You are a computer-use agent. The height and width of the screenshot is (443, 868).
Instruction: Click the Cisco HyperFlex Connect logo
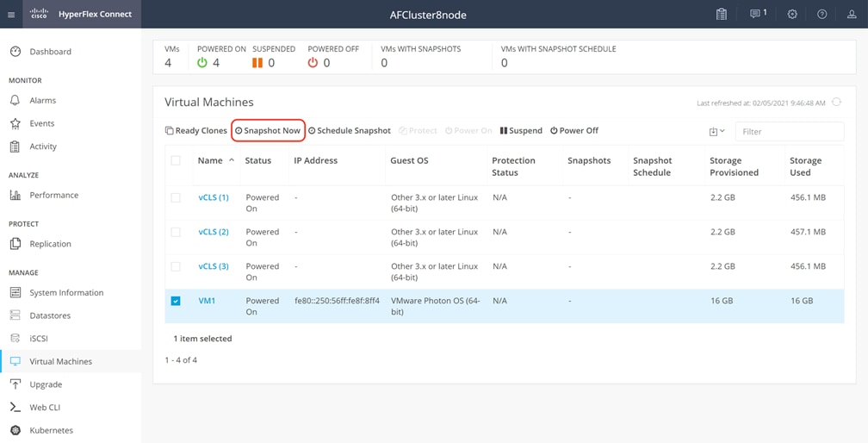[x=81, y=14]
